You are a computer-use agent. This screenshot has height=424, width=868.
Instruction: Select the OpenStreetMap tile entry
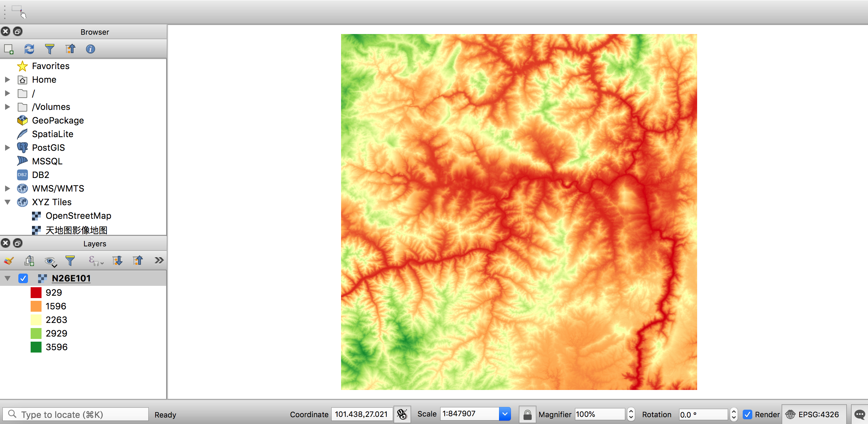(x=78, y=216)
